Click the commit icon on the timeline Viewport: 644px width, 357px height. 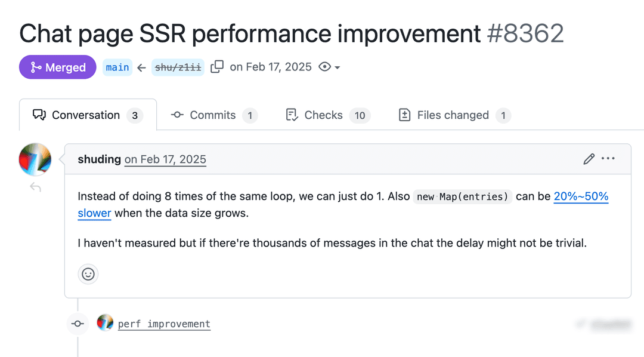point(78,324)
